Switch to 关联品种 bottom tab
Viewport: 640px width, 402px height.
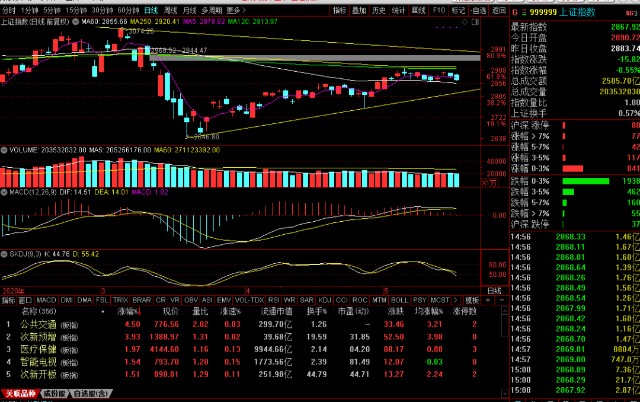[x=20, y=394]
